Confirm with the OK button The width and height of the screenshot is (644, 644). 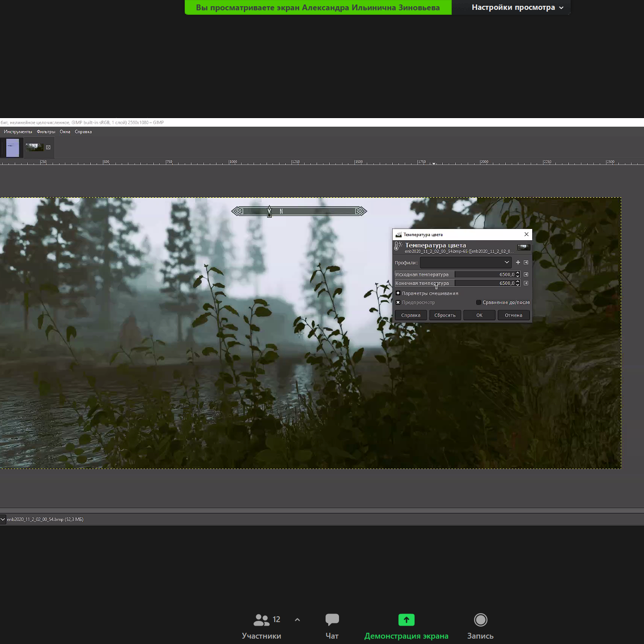479,315
